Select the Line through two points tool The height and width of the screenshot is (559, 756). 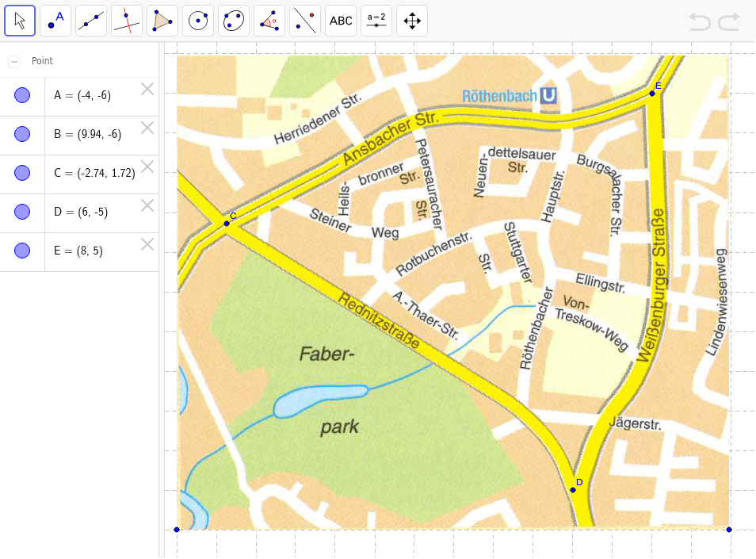coord(91,21)
